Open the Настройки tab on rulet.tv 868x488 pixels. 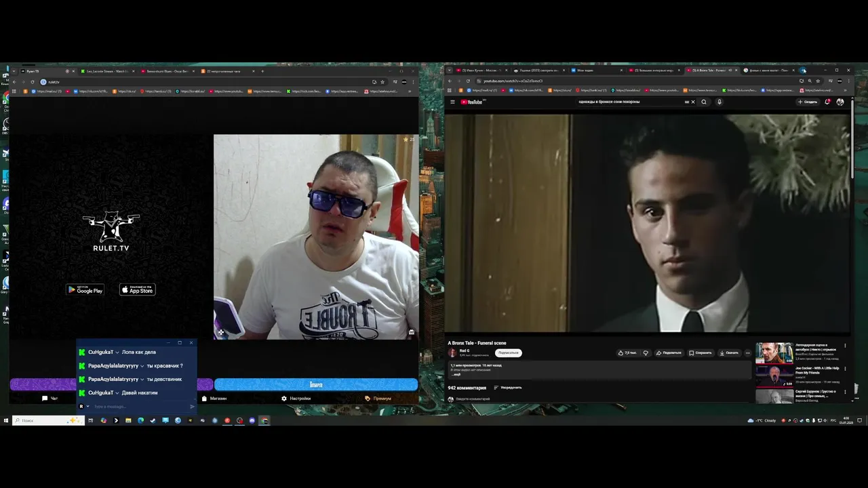point(296,399)
